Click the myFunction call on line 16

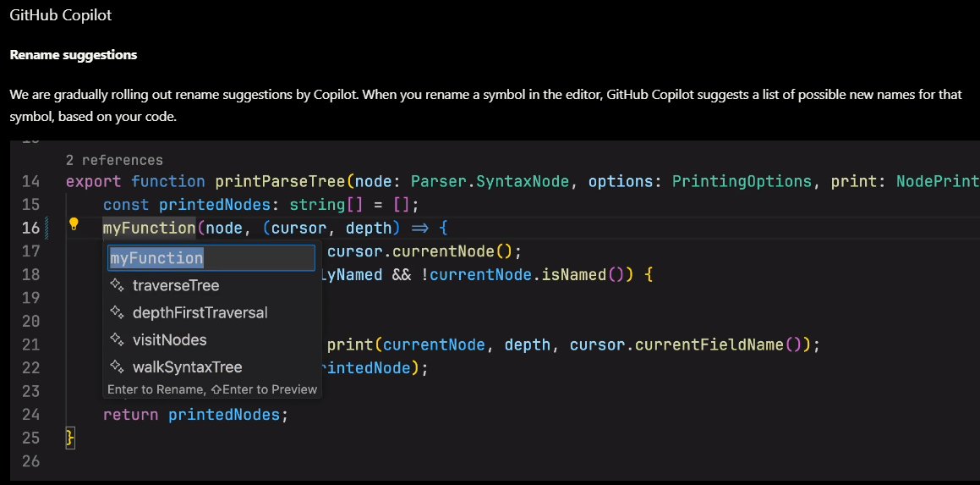tap(150, 228)
